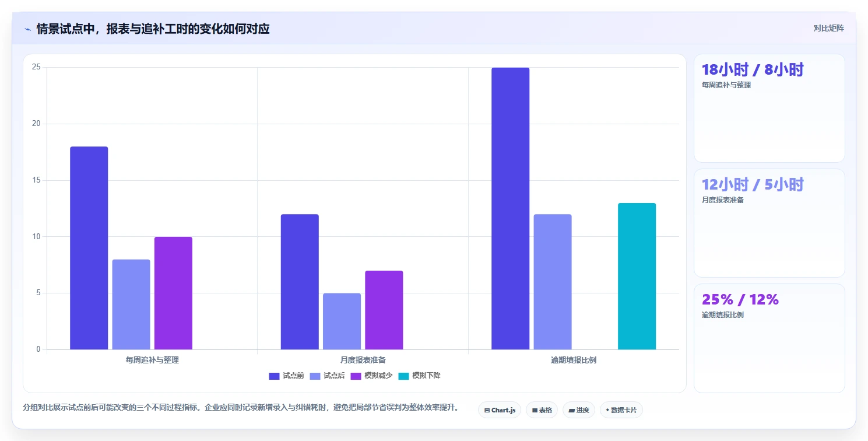
Task: Toggle the 模拟下降 legend color box
Action: click(x=404, y=376)
